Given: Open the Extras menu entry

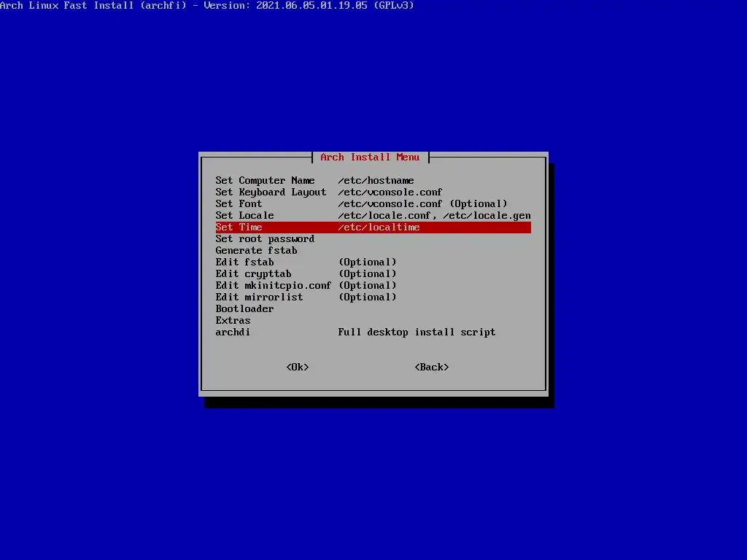Looking at the screenshot, I should pyautogui.click(x=373, y=321).
